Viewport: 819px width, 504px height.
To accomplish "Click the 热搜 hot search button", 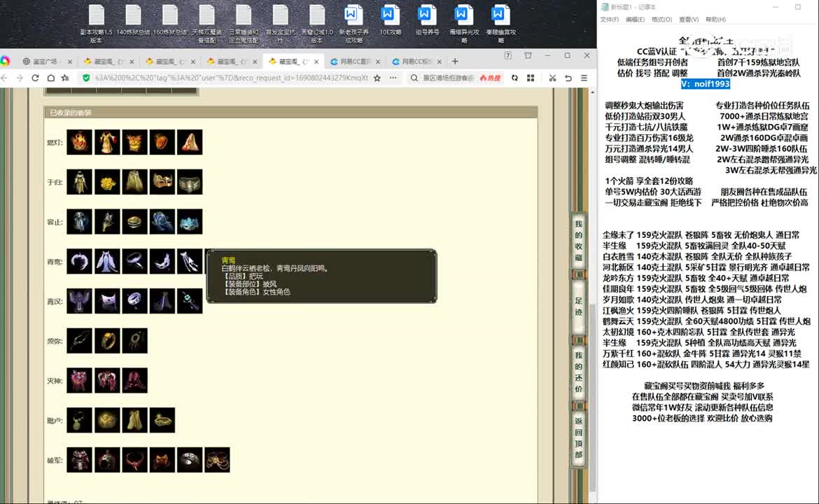I will [x=490, y=78].
